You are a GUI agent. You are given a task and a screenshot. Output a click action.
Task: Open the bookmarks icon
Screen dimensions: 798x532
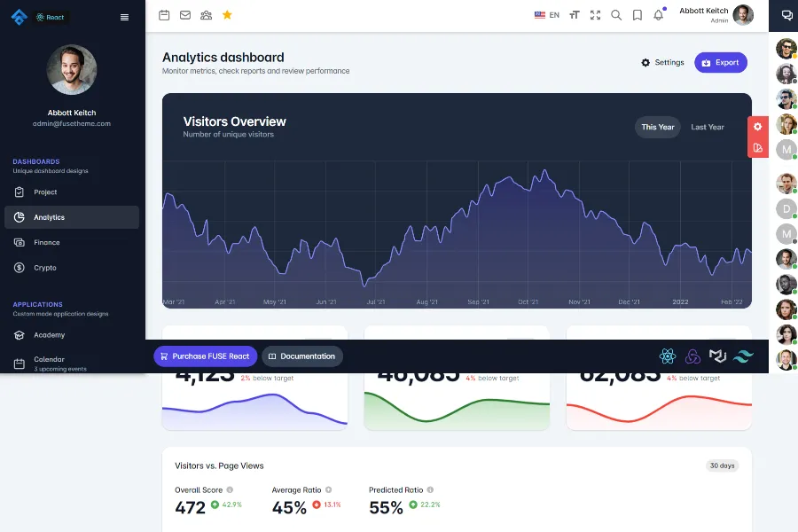[638, 15]
